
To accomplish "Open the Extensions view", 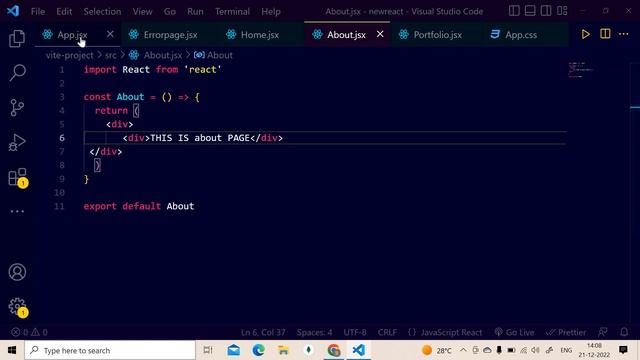I will pyautogui.click(x=18, y=178).
